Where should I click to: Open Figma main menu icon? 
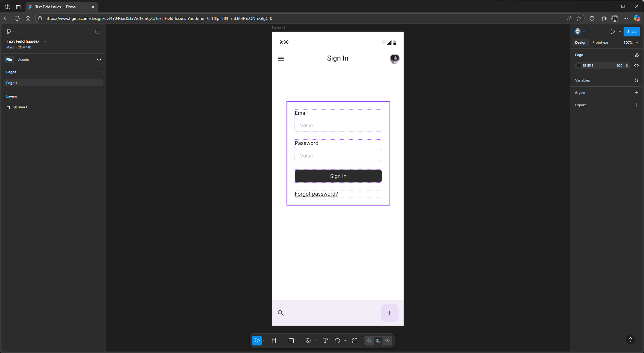point(9,32)
